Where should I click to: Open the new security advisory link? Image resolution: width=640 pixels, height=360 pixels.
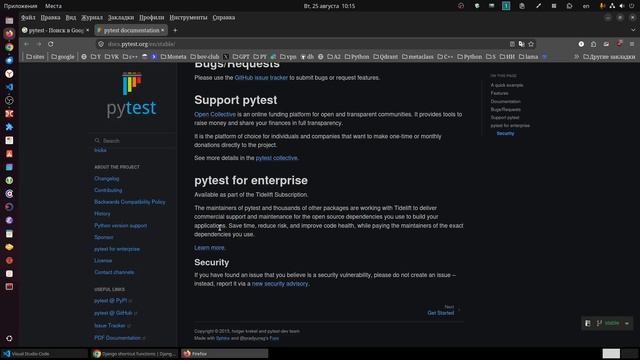(280, 284)
